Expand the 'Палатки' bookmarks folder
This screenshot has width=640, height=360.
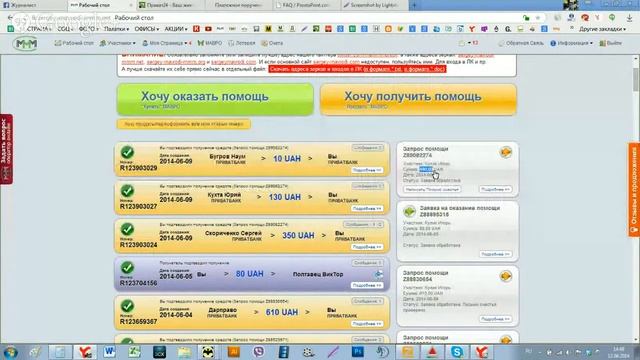116,29
